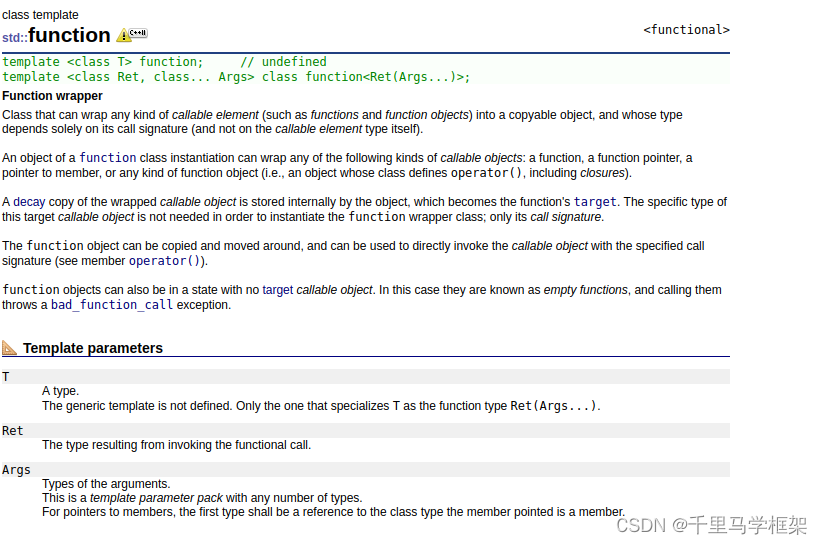Screen dimensions: 822x544
Task: Click the 'Ret(Args...)' code in T description
Action: [x=553, y=406]
